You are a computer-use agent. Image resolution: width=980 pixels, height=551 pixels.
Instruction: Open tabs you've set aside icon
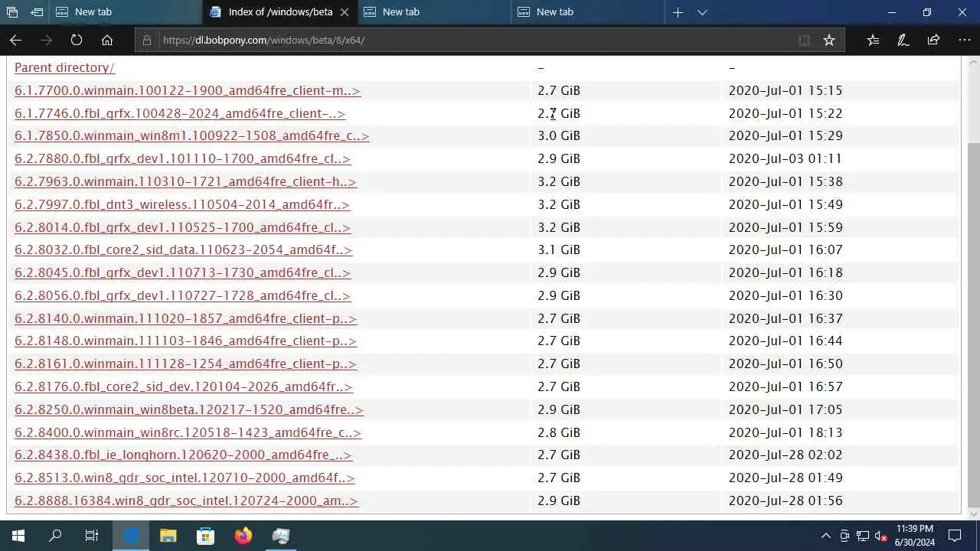[x=12, y=12]
